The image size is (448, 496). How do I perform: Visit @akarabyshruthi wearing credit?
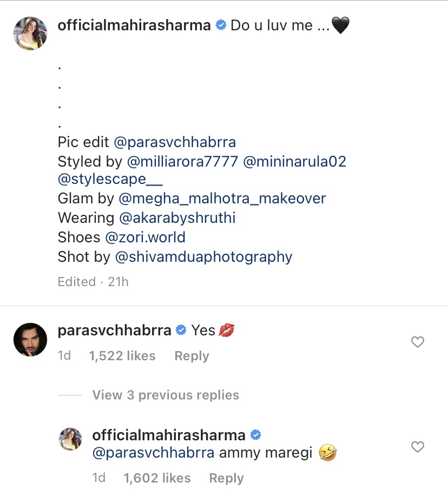pos(177,218)
